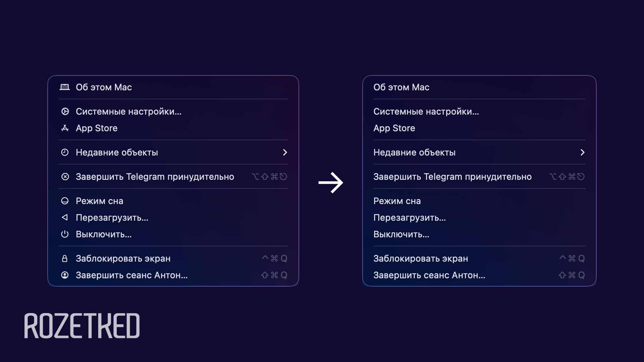
Task: Click the App Store icon in left menu
Action: pos(65,128)
